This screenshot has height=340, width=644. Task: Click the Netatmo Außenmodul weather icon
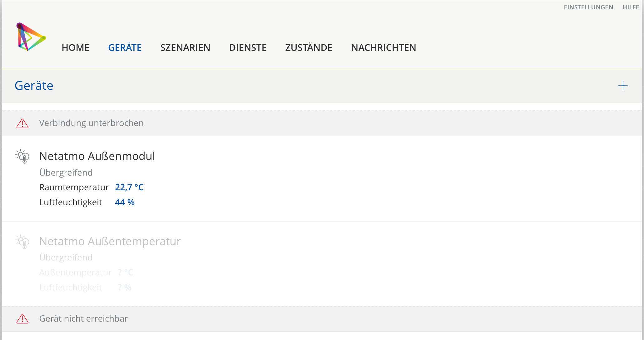pos(22,156)
